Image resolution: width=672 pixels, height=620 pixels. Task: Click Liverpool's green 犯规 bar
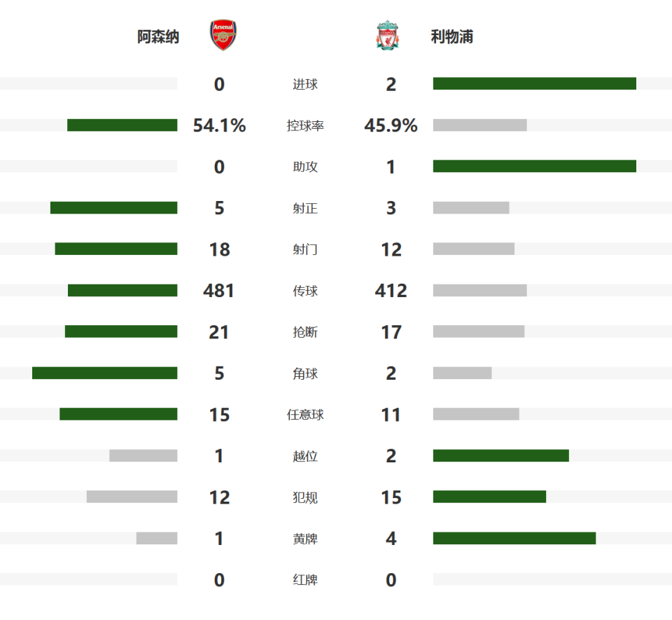[x=489, y=497]
